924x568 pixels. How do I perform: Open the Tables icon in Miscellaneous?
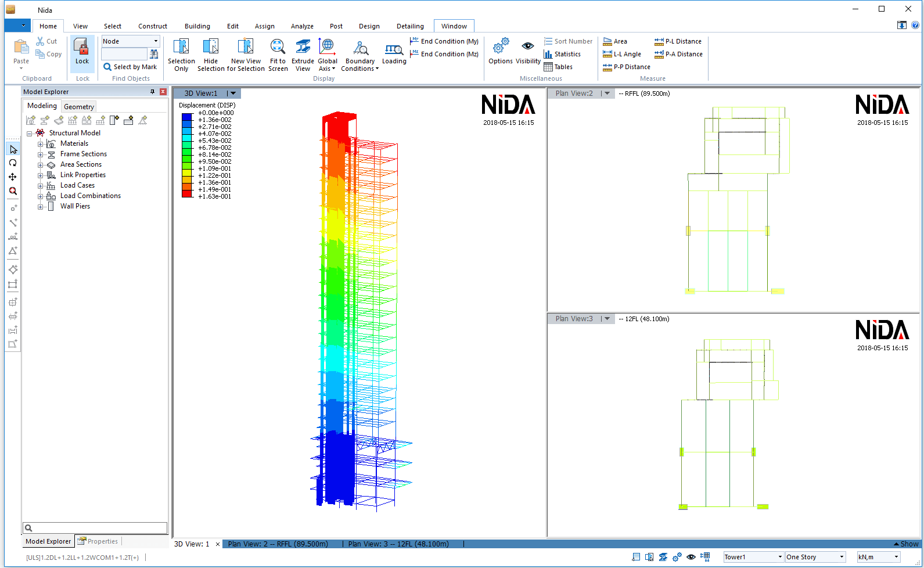[548, 67]
